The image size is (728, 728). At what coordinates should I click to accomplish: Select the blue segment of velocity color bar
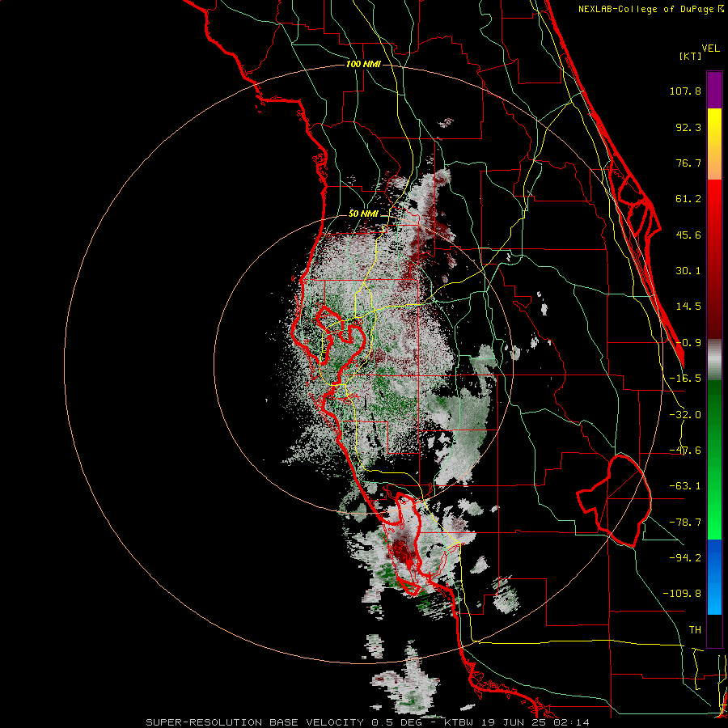click(714, 577)
